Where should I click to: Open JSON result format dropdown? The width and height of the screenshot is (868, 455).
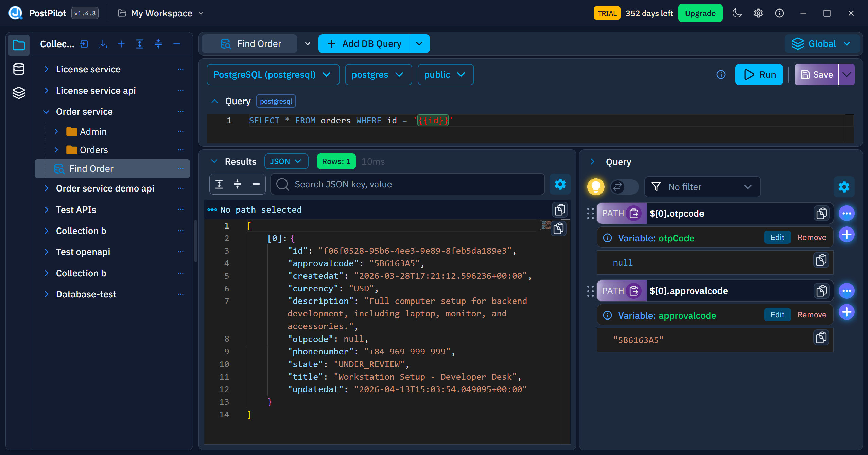point(286,161)
